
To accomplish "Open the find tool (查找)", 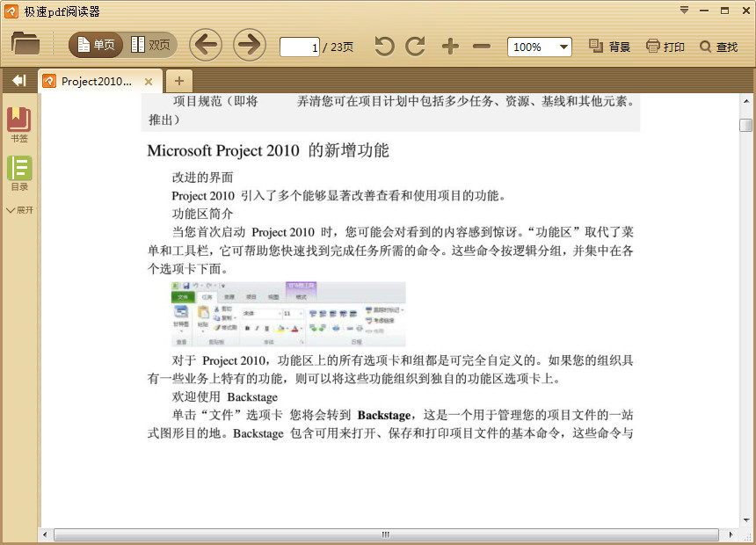I will (718, 47).
